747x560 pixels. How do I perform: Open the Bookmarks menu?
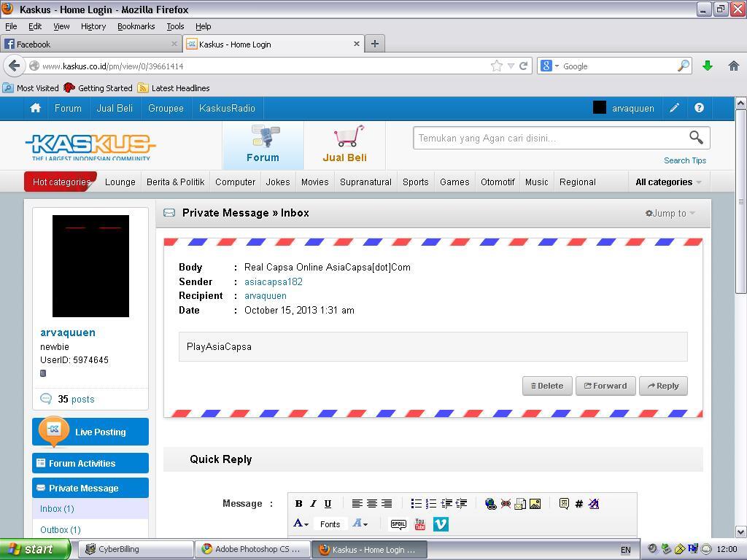tap(136, 26)
